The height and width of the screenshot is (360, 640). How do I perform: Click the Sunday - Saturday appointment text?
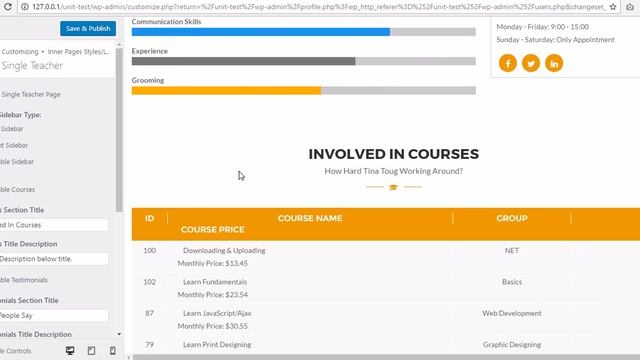(555, 40)
